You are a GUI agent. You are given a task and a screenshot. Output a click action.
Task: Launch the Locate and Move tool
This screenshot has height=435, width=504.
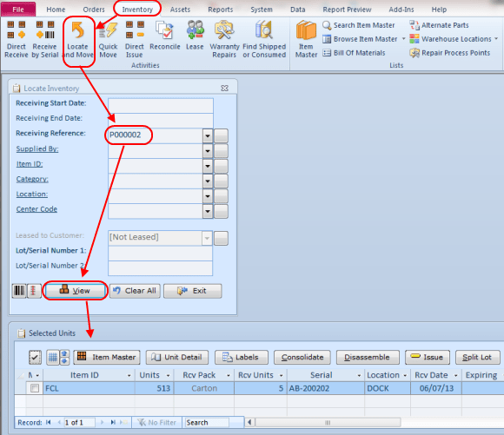(78, 39)
